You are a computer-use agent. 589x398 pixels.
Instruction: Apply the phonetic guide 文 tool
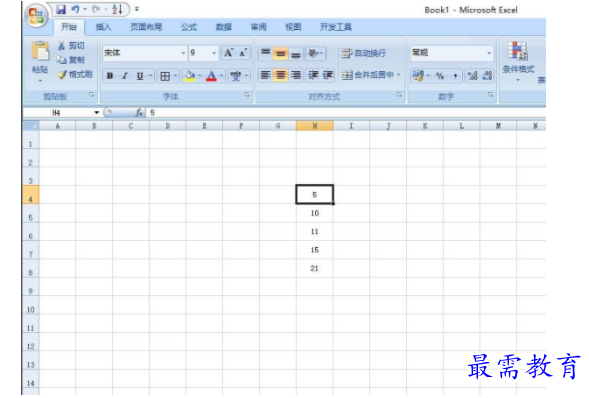coord(236,76)
